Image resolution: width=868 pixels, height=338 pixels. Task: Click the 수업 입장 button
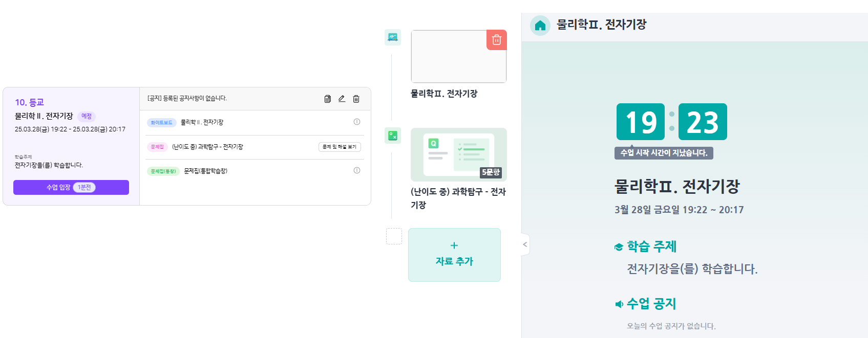(x=71, y=187)
